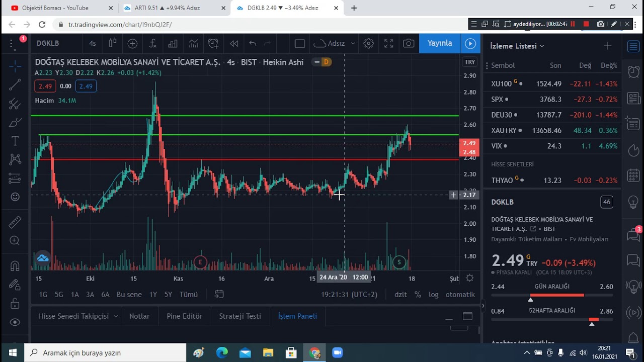Create an alert

(x=213, y=43)
